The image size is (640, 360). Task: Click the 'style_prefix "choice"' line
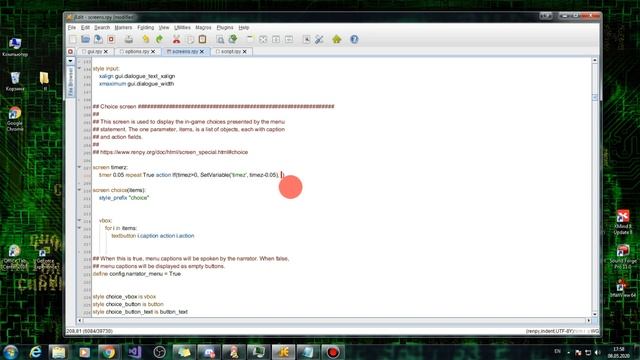[x=124, y=198]
